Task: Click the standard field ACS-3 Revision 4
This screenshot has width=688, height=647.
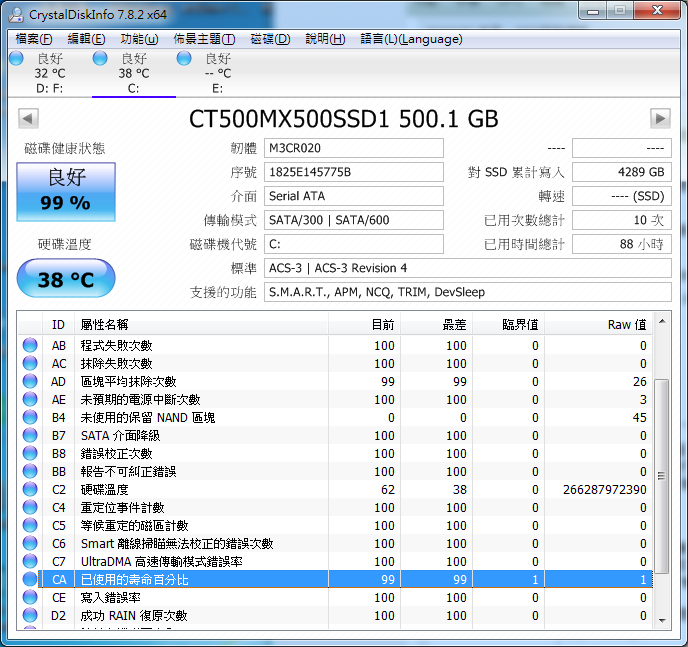Action: point(468,268)
